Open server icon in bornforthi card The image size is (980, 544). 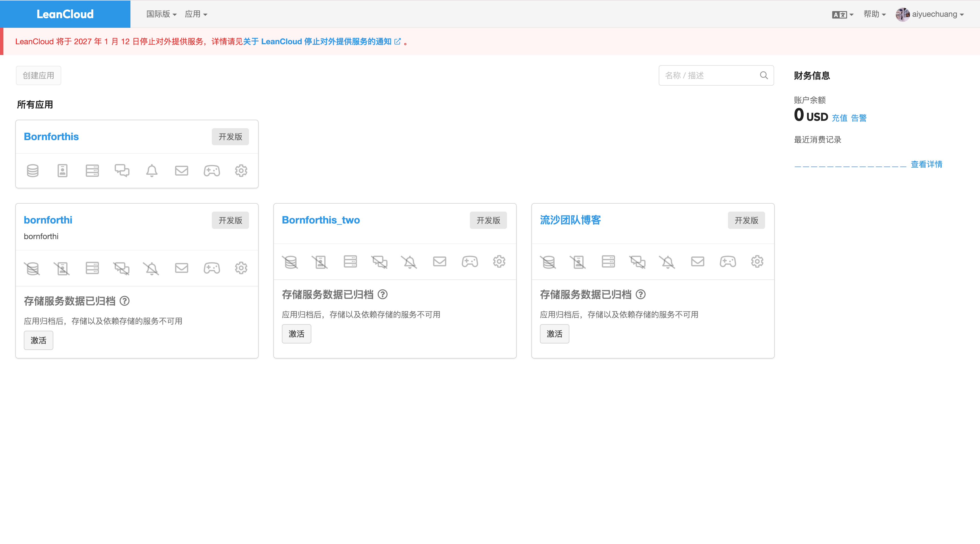coord(92,268)
